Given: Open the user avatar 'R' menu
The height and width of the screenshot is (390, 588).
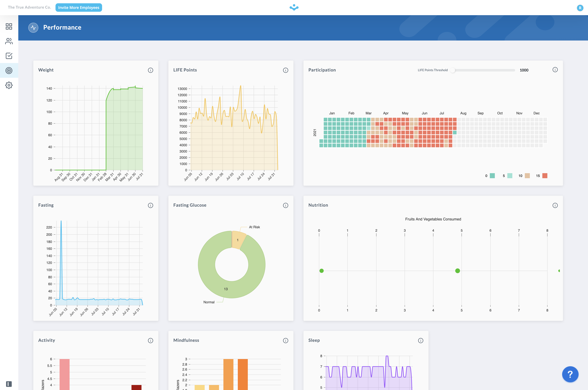Looking at the screenshot, I should click(x=580, y=8).
